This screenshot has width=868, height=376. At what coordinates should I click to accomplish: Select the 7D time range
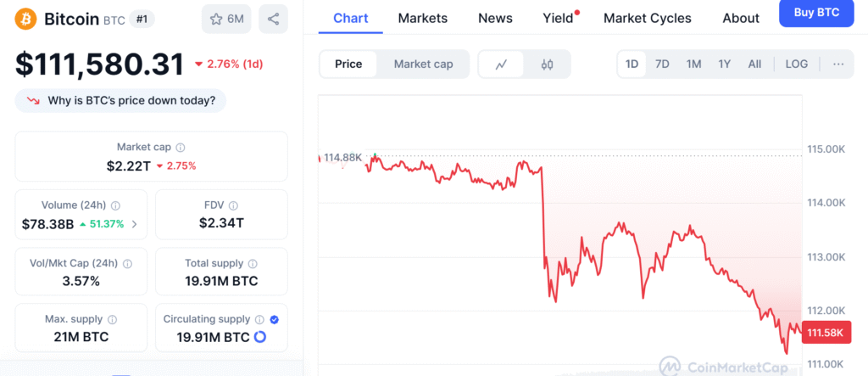click(x=662, y=65)
